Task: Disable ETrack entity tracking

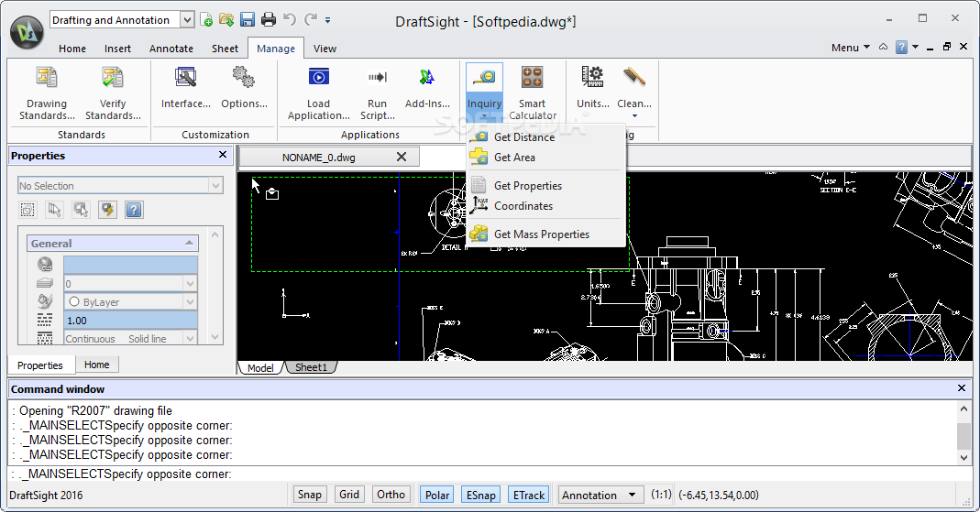Action: pos(529,496)
